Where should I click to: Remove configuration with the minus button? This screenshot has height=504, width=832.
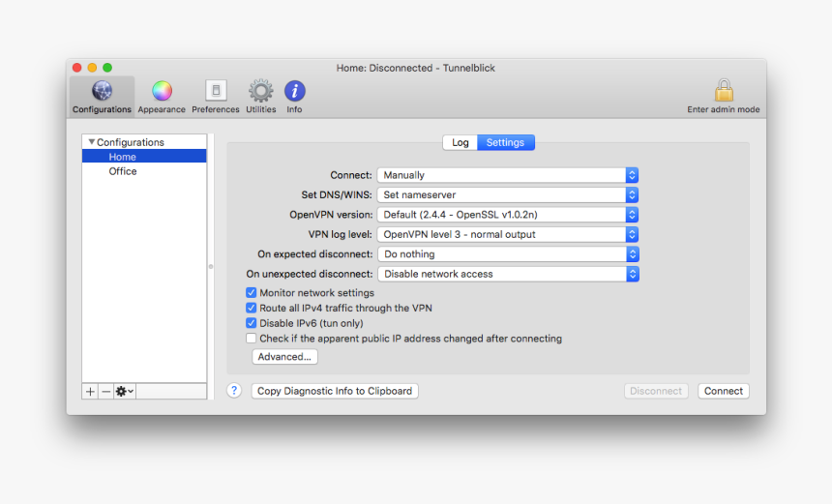click(x=105, y=392)
